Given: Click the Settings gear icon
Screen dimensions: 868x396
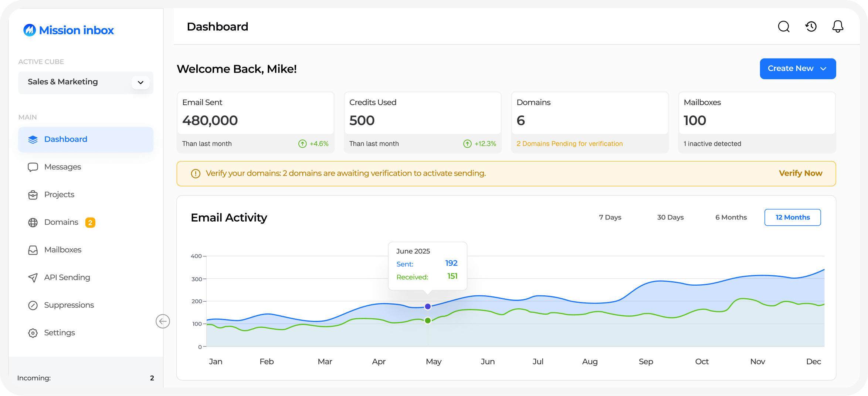Looking at the screenshot, I should click(x=33, y=333).
